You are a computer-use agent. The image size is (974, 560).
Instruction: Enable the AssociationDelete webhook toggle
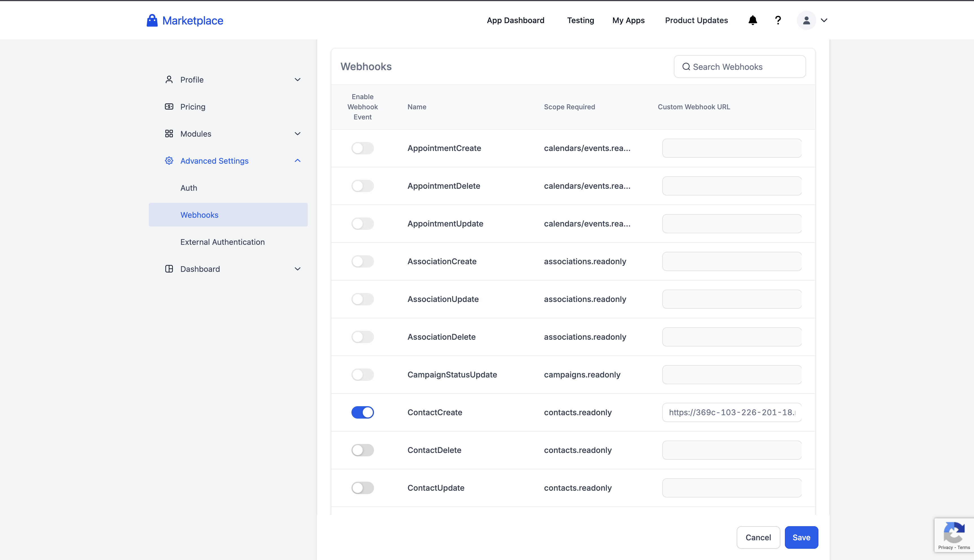(362, 337)
